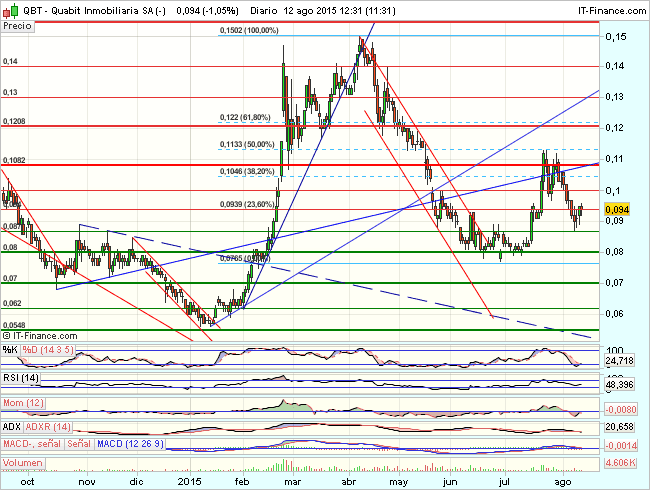The image size is (650, 490).
Task: Click the 0,1046 (38,20%) Fibonacci label
Action: pyautogui.click(x=247, y=171)
